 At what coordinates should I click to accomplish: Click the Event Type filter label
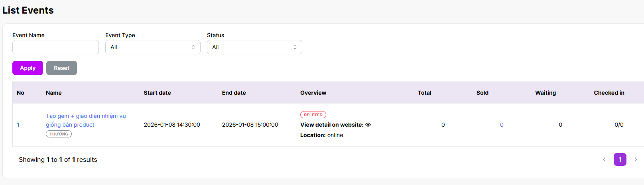(x=120, y=35)
